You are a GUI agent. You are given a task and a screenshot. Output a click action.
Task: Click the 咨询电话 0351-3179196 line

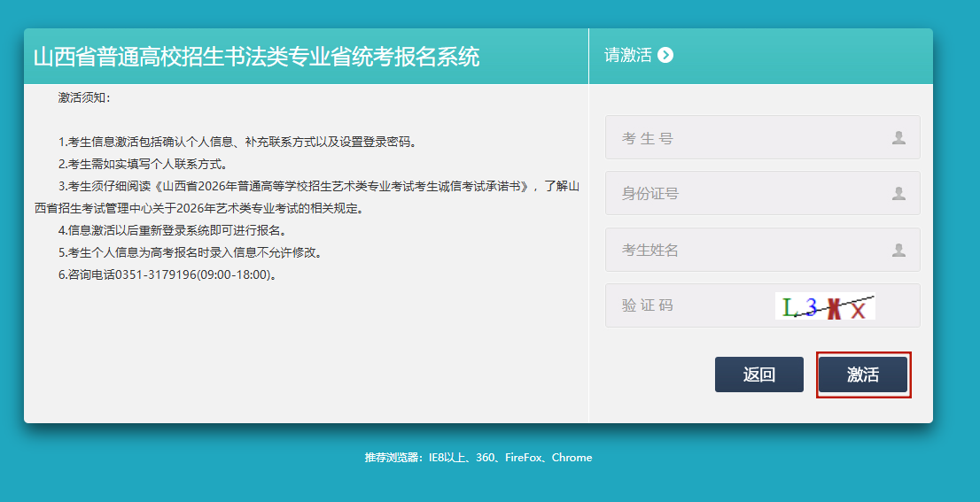point(168,274)
